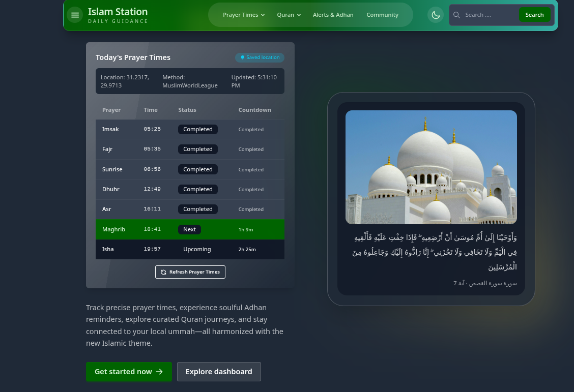Click the refresh icon inside Refresh Prayer Times
The width and height of the screenshot is (574, 392).
pyautogui.click(x=163, y=272)
